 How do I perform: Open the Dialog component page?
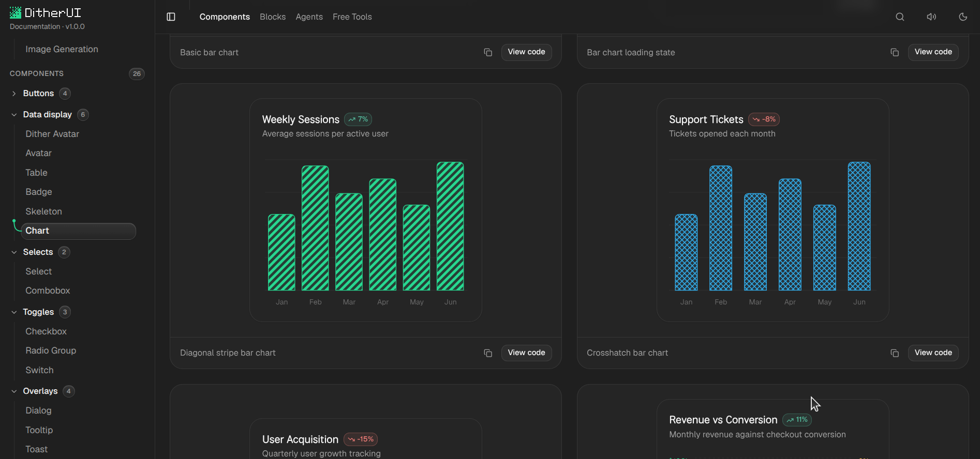39,410
